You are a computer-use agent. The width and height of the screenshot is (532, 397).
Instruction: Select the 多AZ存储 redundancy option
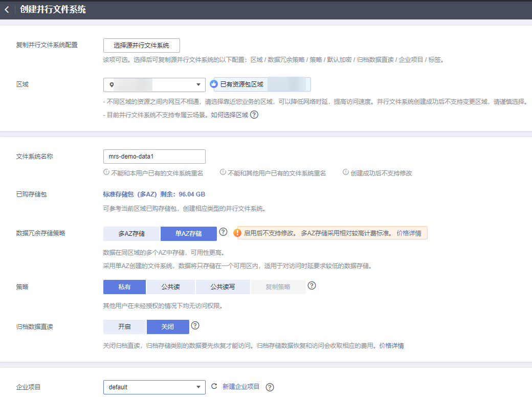pyautogui.click(x=130, y=233)
